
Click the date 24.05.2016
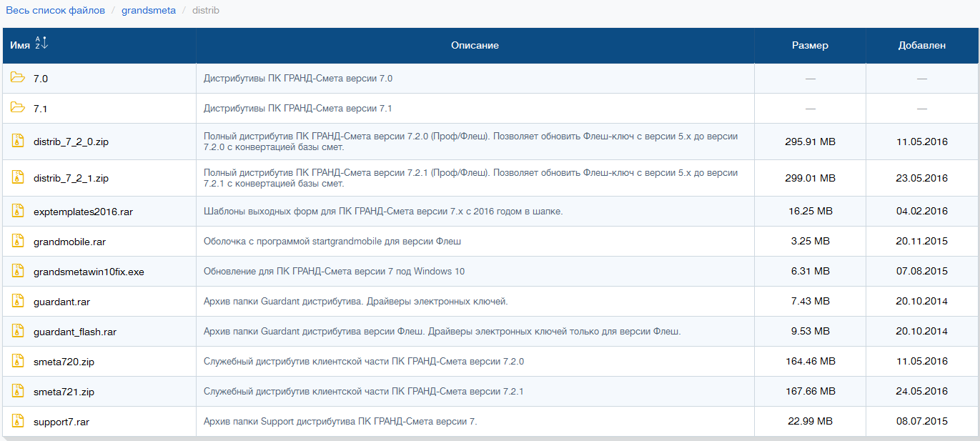pyautogui.click(x=922, y=392)
